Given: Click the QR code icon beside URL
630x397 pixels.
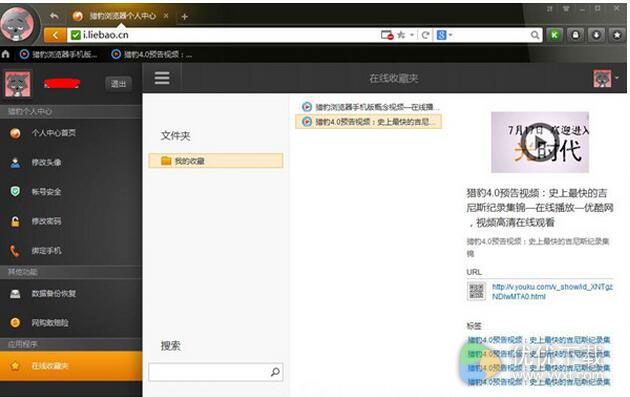Looking at the screenshot, I should click(477, 291).
